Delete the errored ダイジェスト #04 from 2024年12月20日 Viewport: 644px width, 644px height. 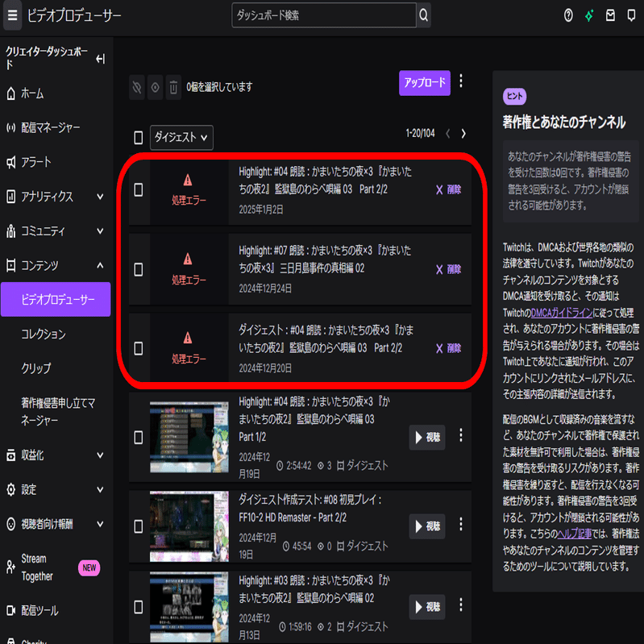[448, 348]
